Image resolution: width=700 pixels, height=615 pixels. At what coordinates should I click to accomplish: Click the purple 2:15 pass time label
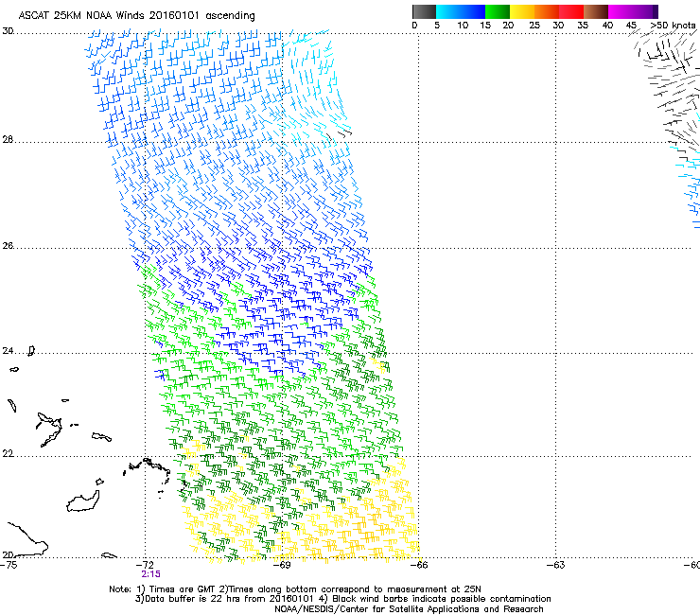click(x=151, y=574)
